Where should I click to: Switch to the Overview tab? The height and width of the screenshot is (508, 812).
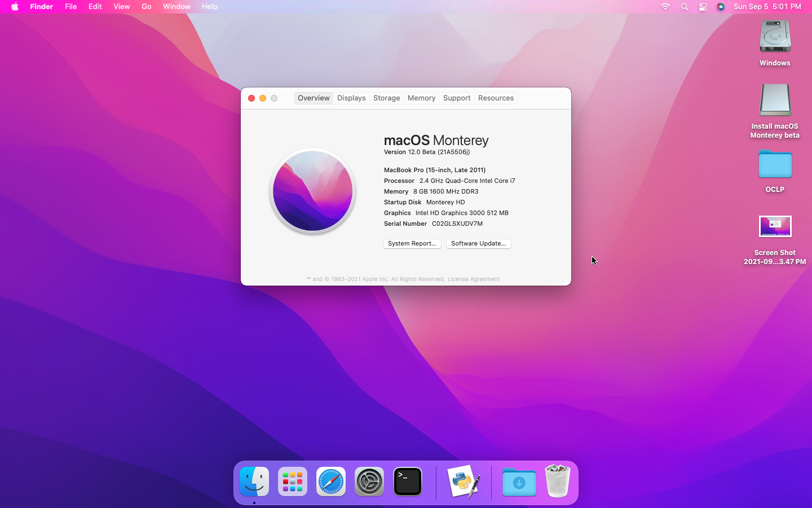pyautogui.click(x=314, y=98)
